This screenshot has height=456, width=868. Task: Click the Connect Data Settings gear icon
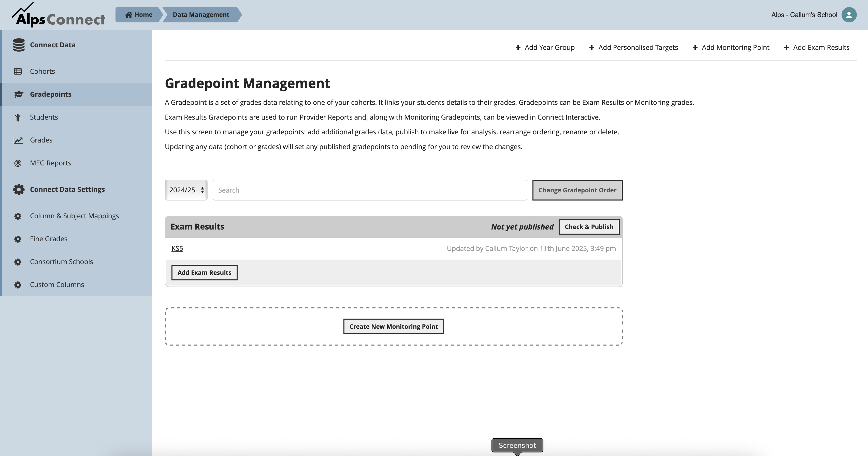pos(19,189)
